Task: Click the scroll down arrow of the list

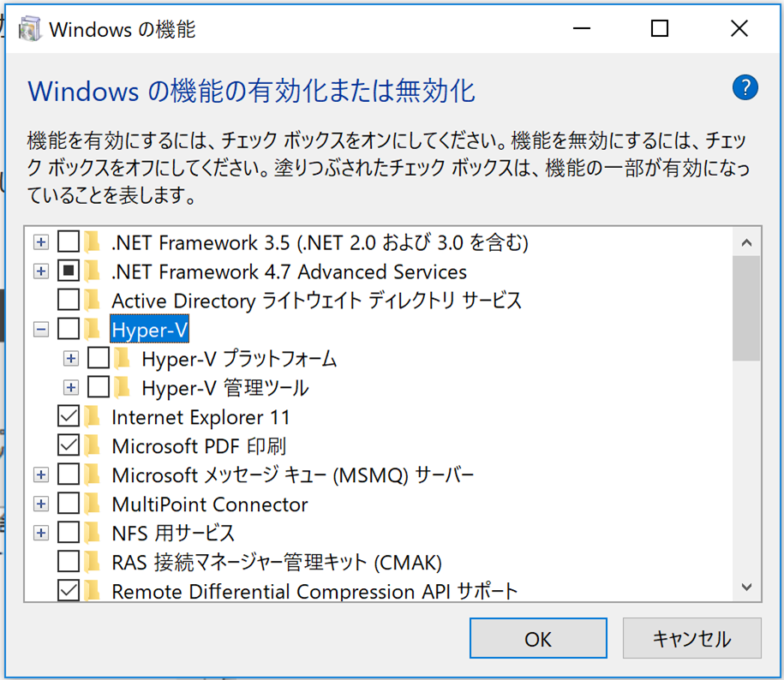Action: tap(746, 587)
